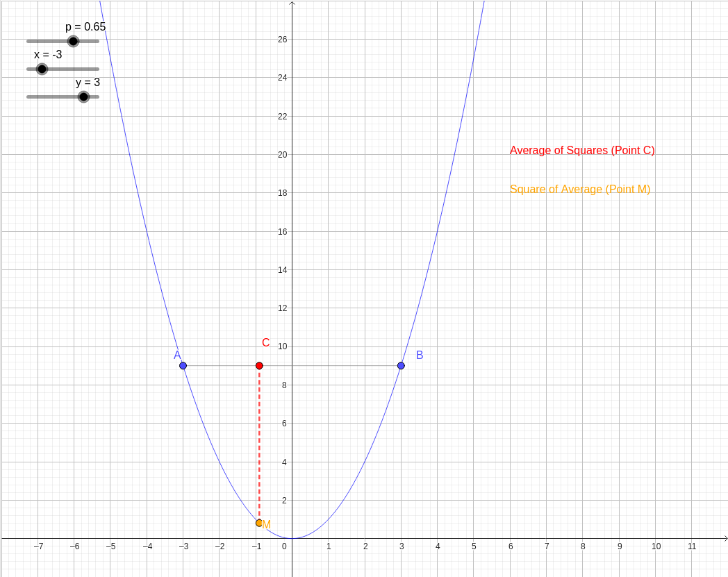728x577 pixels.
Task: Click the origin label 0
Action: pyautogui.click(x=284, y=546)
